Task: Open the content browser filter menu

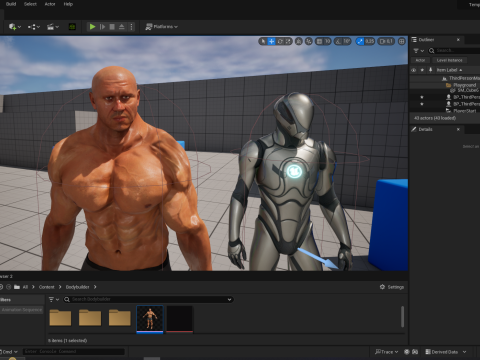Action: 53,299
